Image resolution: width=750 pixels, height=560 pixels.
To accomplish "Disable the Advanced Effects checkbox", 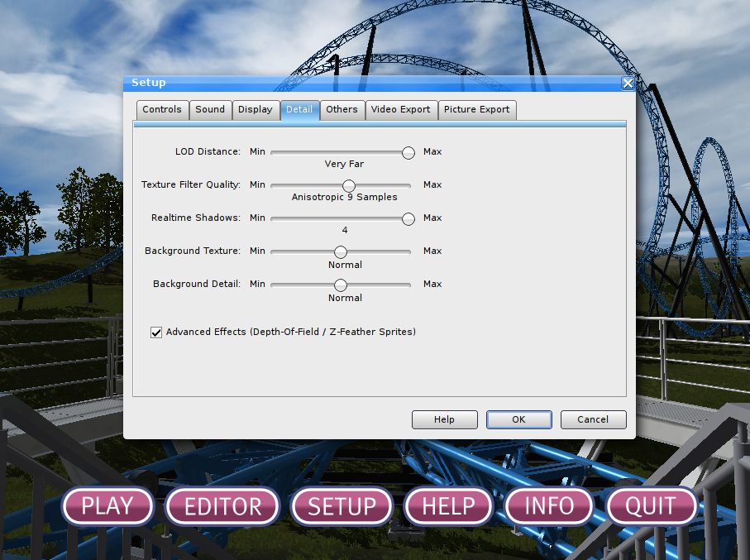I will (156, 333).
